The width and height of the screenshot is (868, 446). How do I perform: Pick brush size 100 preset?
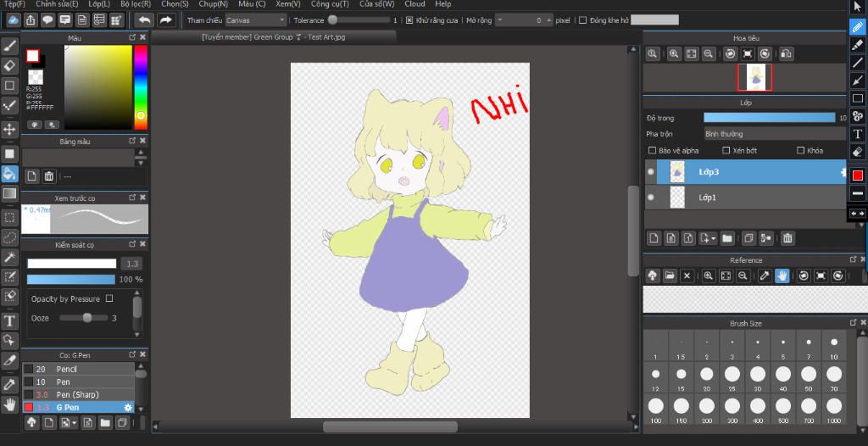[655, 407]
